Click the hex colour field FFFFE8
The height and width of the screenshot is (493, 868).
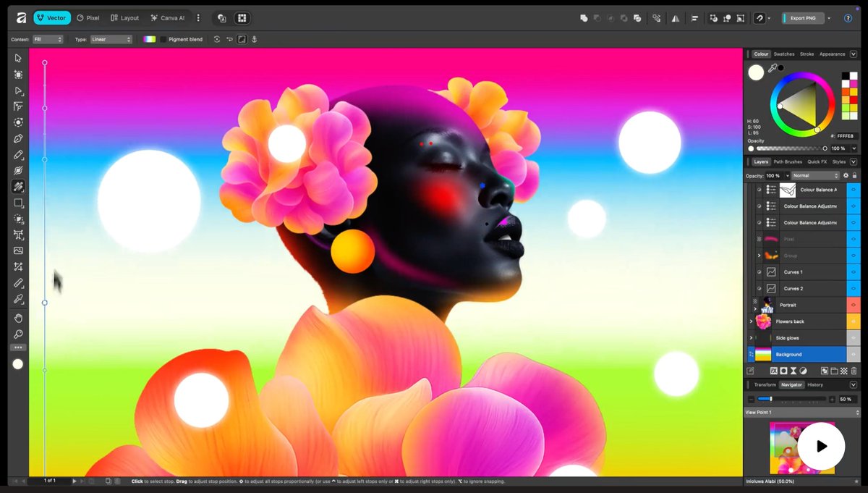[x=848, y=135]
